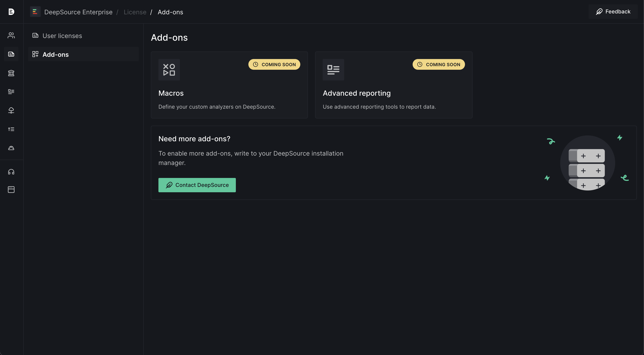Click the Advanced reporting add-on icon
This screenshot has width=644, height=355.
333,70
